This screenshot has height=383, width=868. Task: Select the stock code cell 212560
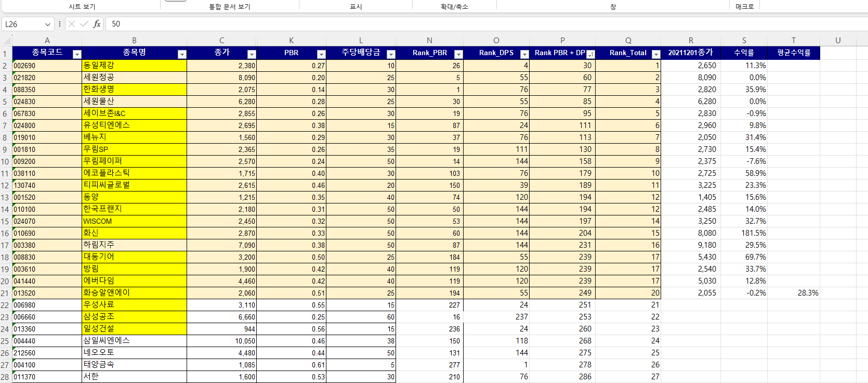47,353
